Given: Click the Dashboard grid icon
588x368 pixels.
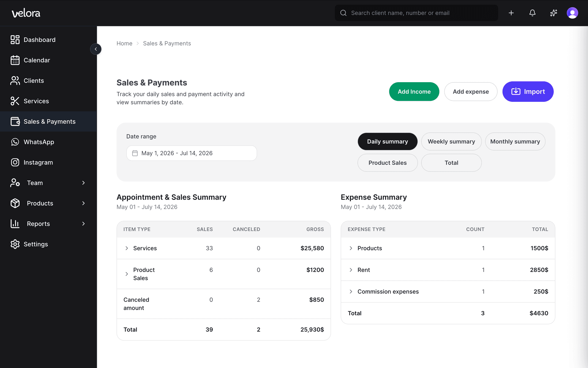Looking at the screenshot, I should 15,40.
